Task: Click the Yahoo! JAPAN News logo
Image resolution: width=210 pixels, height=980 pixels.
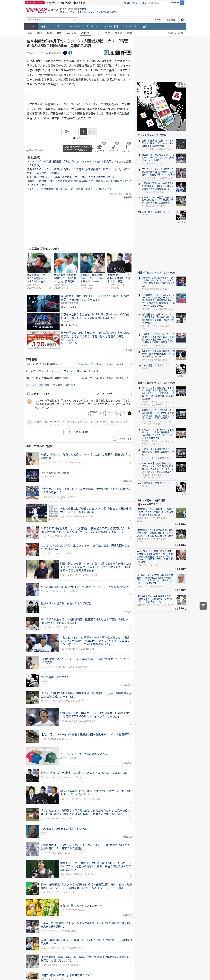Action: (42, 10)
